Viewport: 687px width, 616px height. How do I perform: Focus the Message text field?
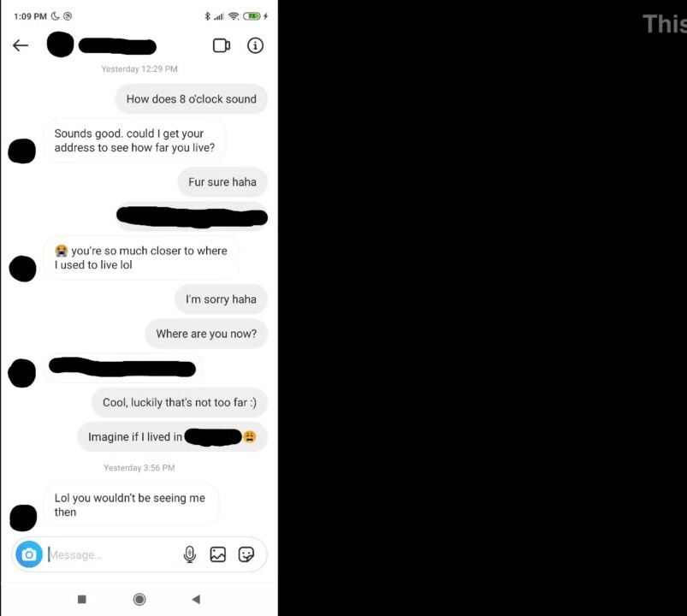(112, 554)
